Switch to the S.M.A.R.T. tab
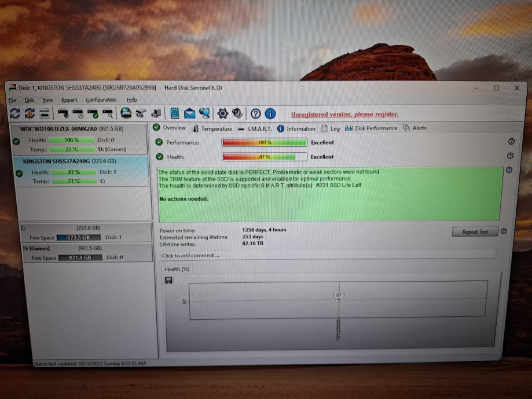Screen dimensions: 532x399 pyautogui.click(x=255, y=129)
